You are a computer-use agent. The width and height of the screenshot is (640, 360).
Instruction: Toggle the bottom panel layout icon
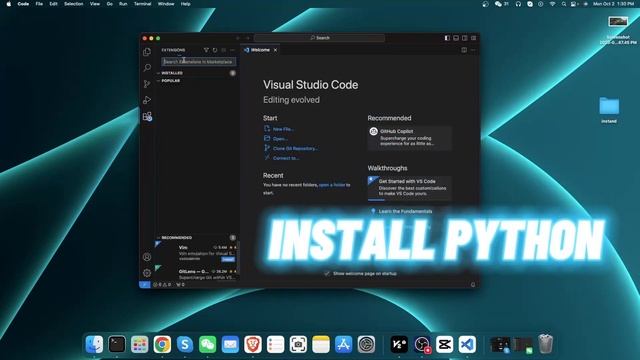456,38
